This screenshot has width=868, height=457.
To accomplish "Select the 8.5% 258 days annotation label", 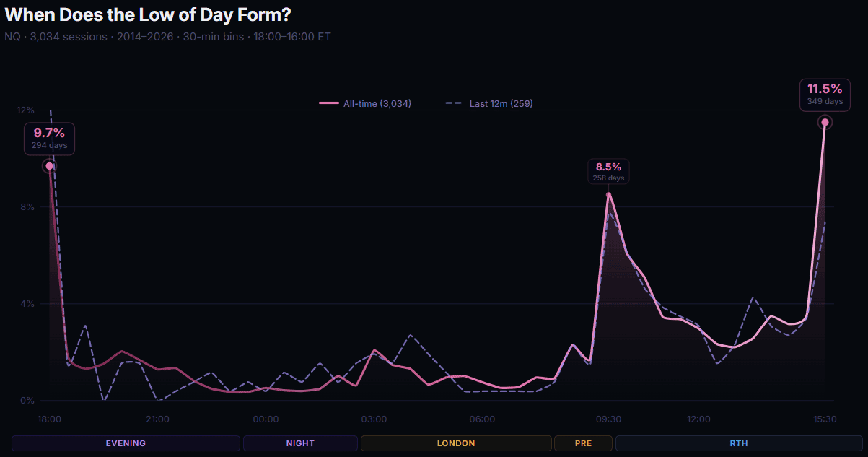I will pos(608,172).
